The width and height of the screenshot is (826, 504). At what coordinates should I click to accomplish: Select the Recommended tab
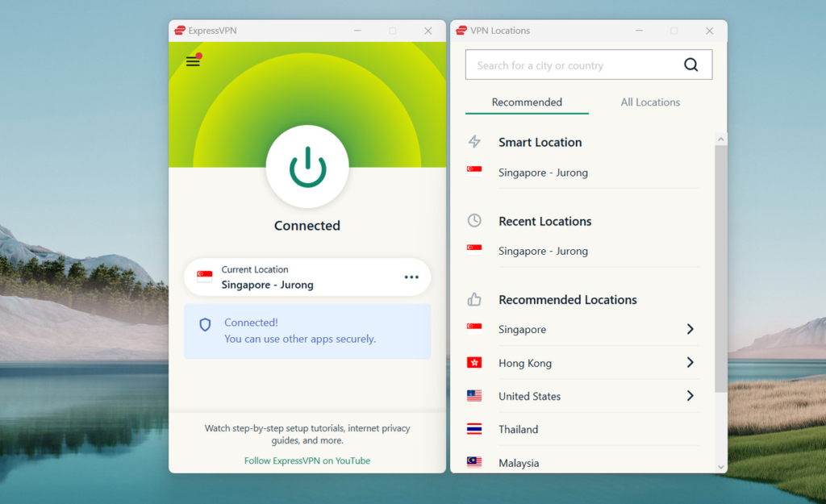click(526, 102)
